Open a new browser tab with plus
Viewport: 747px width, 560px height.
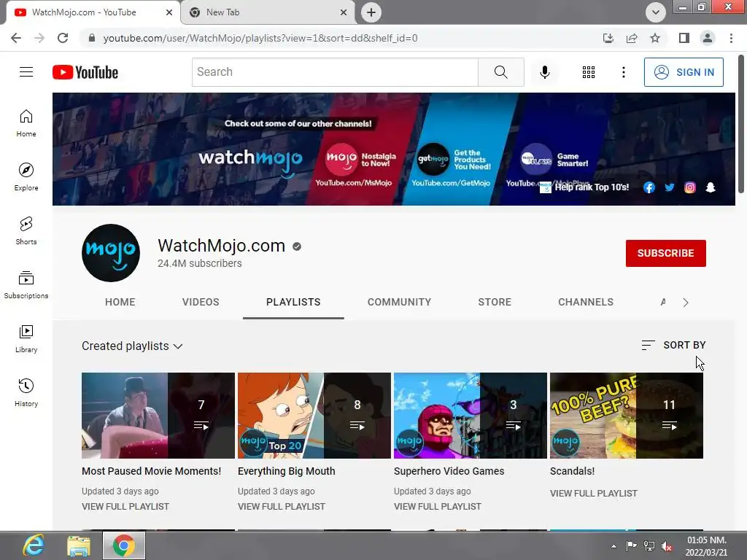371,12
